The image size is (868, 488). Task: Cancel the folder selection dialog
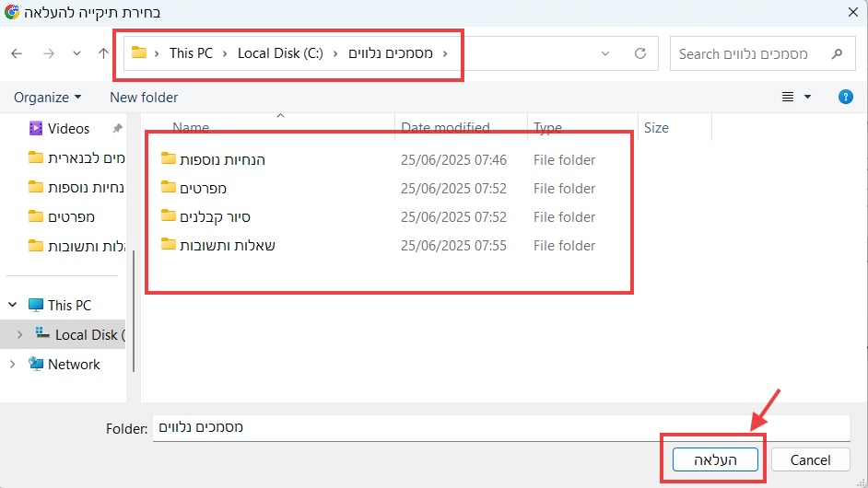coord(810,459)
